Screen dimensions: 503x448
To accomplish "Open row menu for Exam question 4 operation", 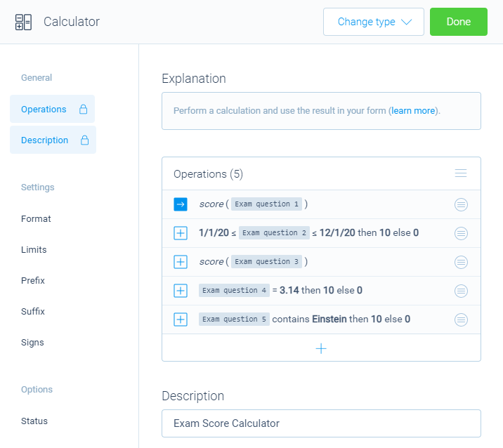I will pyautogui.click(x=461, y=291).
